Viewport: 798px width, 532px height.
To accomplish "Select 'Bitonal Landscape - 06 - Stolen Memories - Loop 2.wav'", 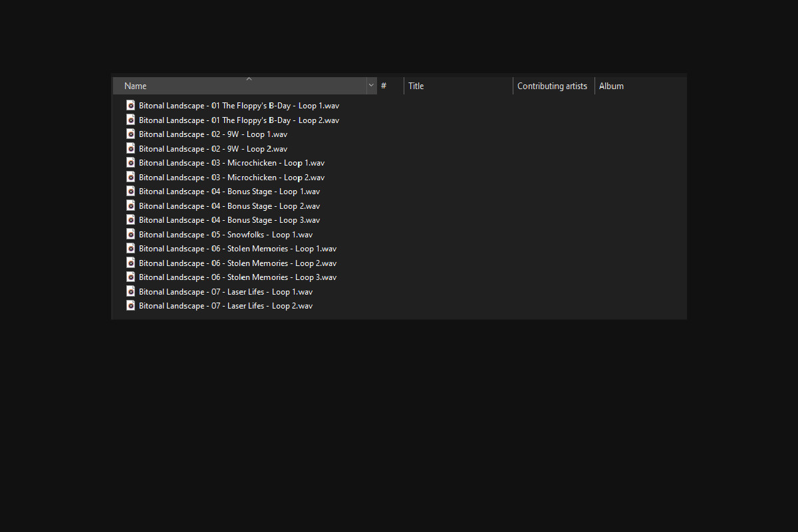I will coord(237,263).
